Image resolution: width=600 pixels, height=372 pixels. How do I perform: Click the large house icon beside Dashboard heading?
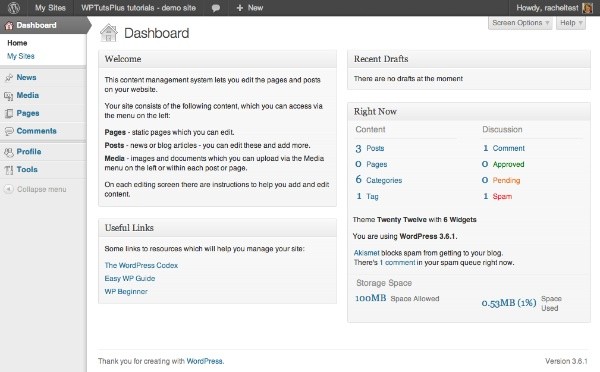[109, 33]
